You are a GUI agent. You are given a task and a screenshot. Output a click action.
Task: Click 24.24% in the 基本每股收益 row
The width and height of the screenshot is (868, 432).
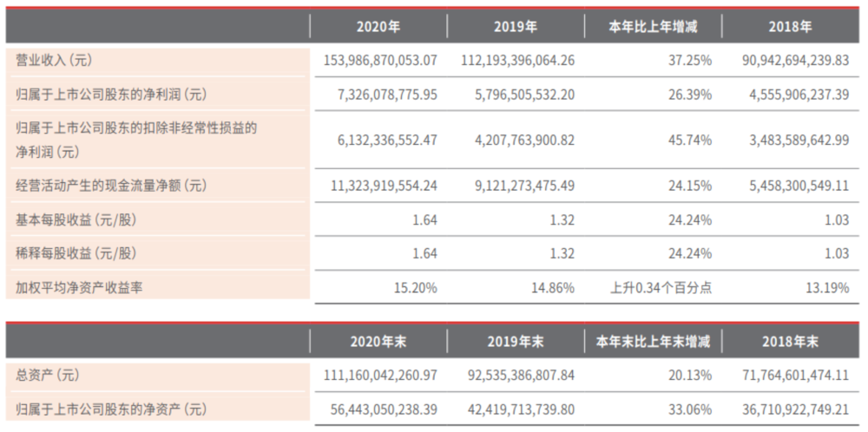click(x=689, y=219)
